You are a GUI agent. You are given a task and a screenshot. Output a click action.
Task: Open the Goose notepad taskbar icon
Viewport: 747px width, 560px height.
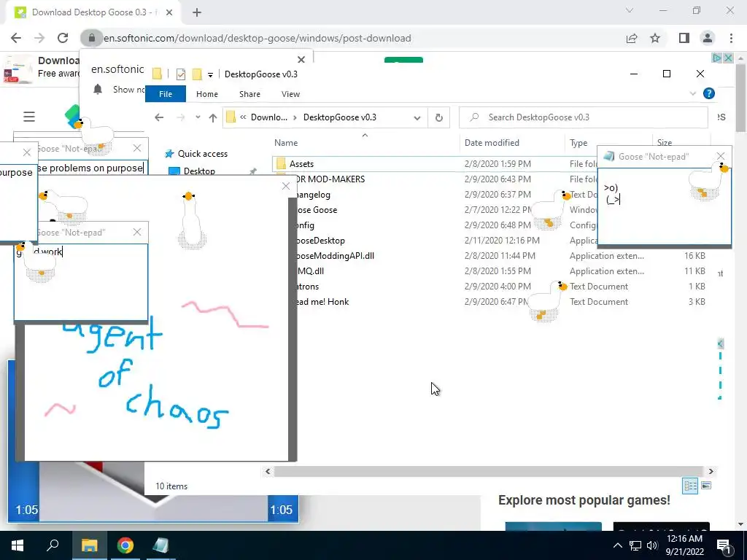pyautogui.click(x=160, y=545)
